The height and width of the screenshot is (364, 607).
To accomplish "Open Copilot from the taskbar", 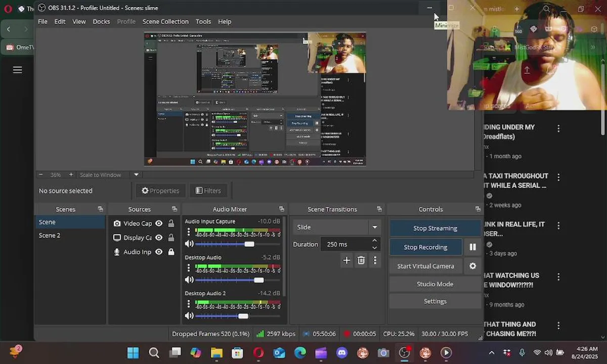I will (196, 353).
